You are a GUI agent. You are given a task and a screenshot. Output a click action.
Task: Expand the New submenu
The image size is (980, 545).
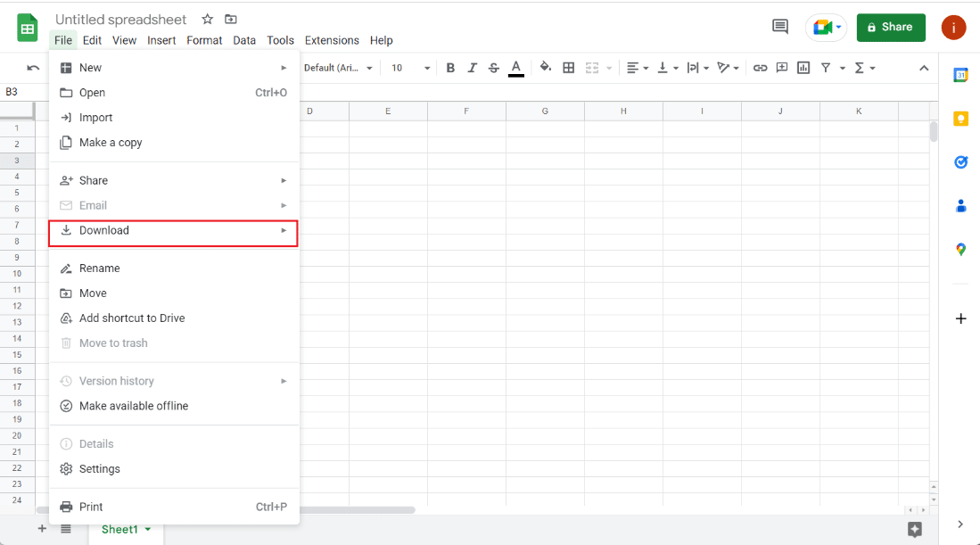pyautogui.click(x=174, y=68)
